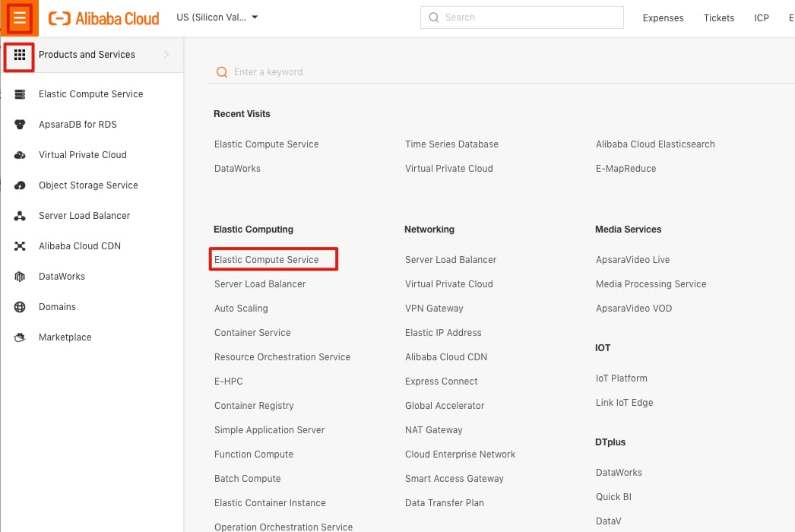Open VPN Gateway link

pyautogui.click(x=434, y=309)
